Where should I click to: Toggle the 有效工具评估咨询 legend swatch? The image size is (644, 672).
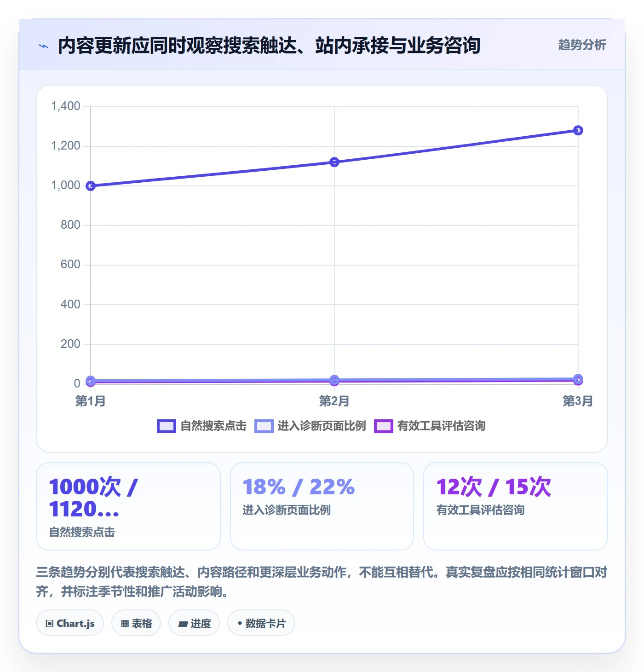(384, 426)
